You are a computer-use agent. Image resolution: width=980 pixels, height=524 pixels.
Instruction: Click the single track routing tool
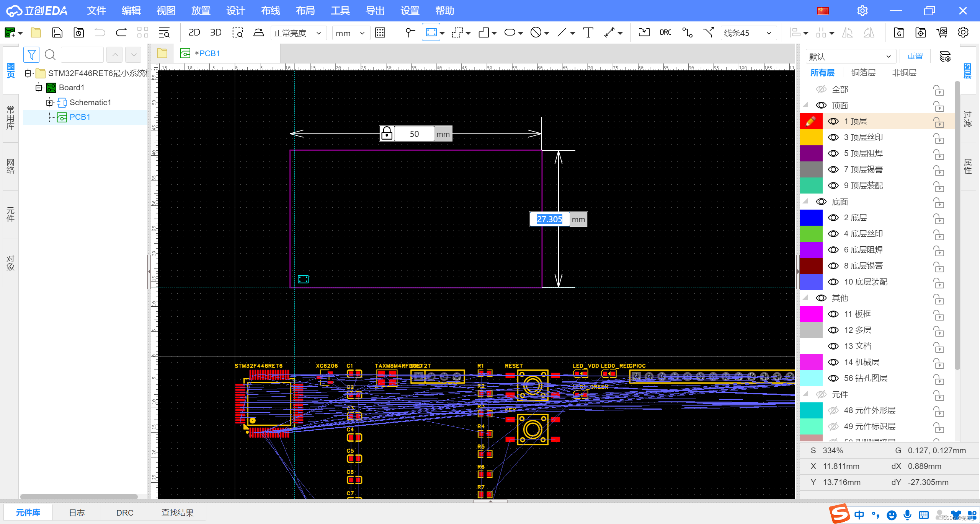(687, 33)
